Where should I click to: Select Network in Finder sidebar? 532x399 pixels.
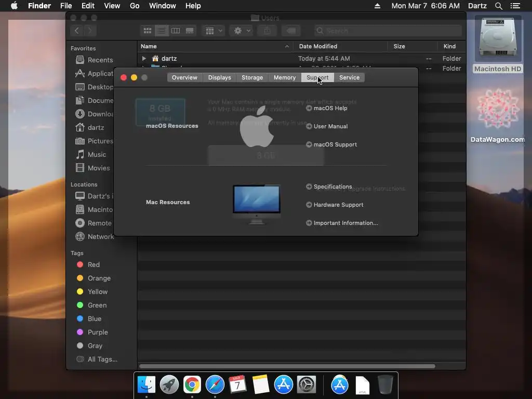click(95, 237)
